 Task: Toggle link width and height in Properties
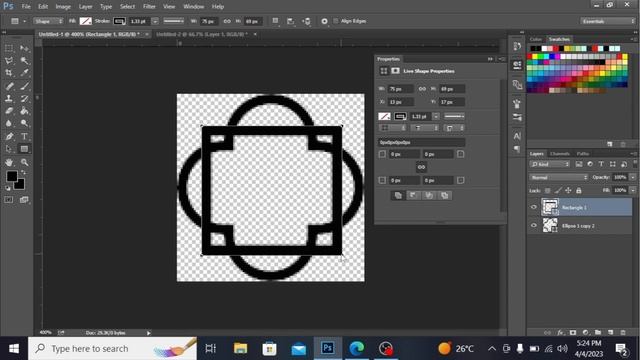click(x=422, y=89)
